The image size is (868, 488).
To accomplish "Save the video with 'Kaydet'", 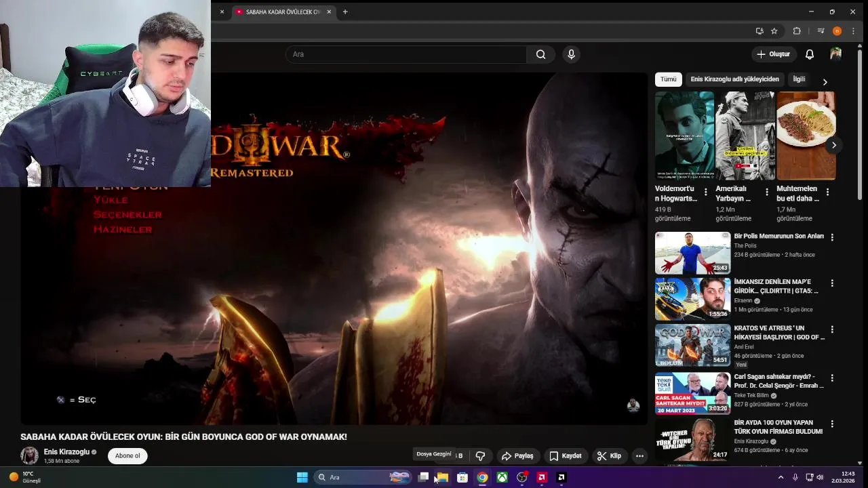I will click(x=566, y=456).
